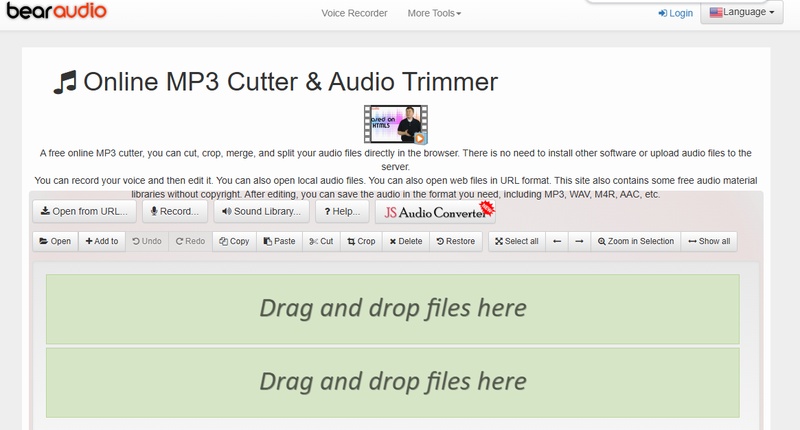Open the Sound Library
Screen dimensions: 800x430
tap(260, 211)
